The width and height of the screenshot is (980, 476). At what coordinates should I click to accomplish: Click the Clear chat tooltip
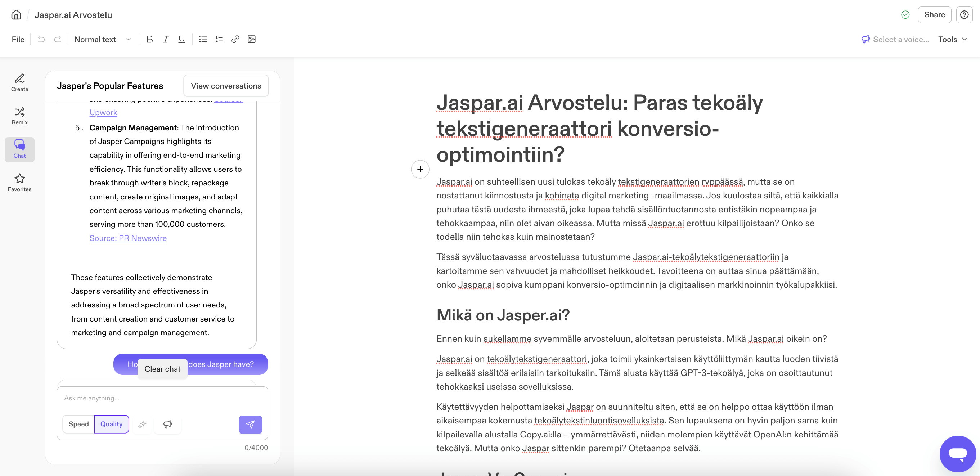coord(162,369)
